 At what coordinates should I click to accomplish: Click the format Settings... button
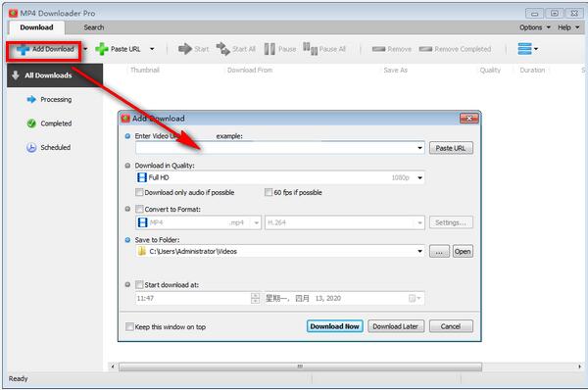click(451, 222)
